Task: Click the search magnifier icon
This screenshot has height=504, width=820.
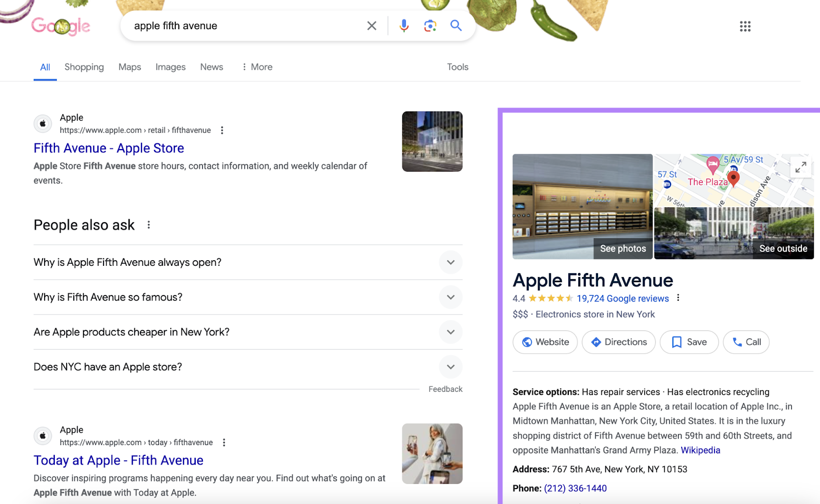Action: click(x=456, y=26)
